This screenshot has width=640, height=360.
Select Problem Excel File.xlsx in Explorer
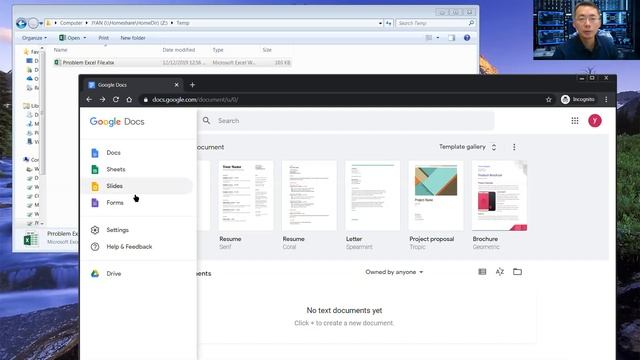89,62
